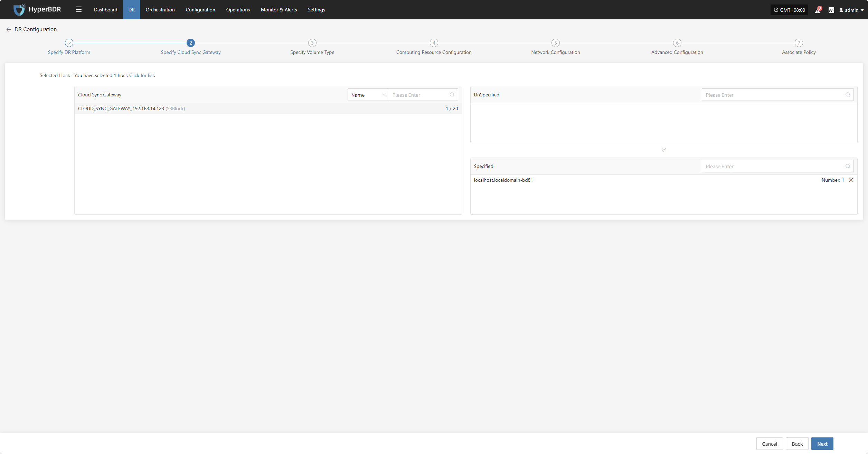Click the 1 / 20 gateway count
The height and width of the screenshot is (454, 868).
coord(452,108)
